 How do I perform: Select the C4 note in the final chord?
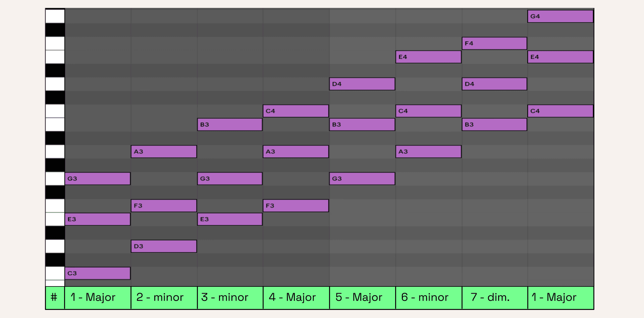click(560, 111)
